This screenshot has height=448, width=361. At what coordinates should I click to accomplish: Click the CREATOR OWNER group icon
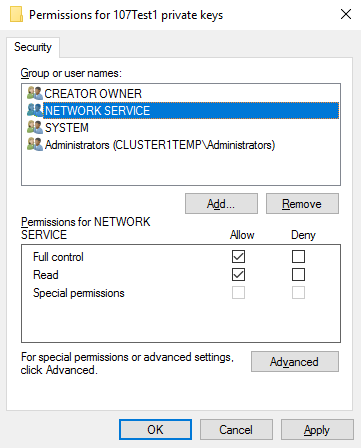(x=35, y=93)
